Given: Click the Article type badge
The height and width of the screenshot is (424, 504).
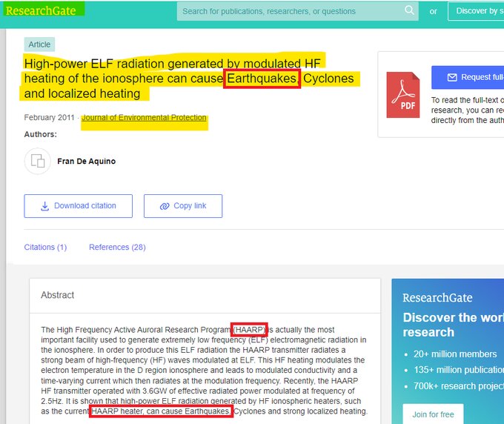Looking at the screenshot, I should click(39, 44).
